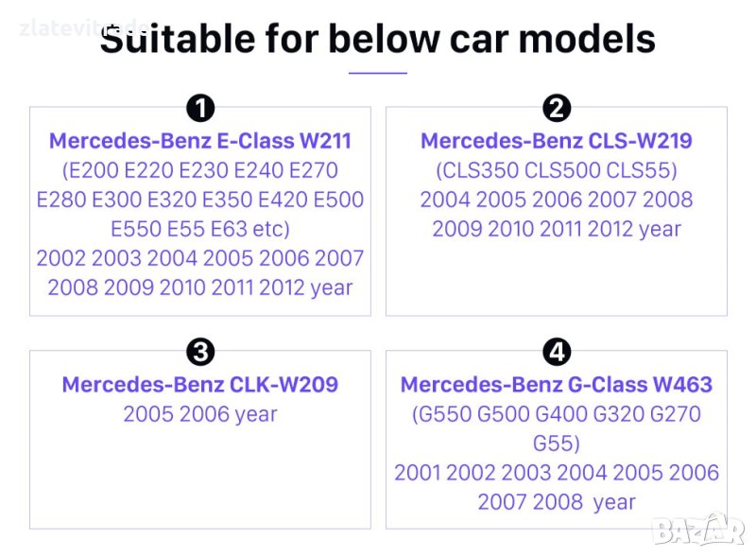Click the CLS 2004–2008 years line
Screen dimensions: 756x557
pyautogui.click(x=557, y=200)
